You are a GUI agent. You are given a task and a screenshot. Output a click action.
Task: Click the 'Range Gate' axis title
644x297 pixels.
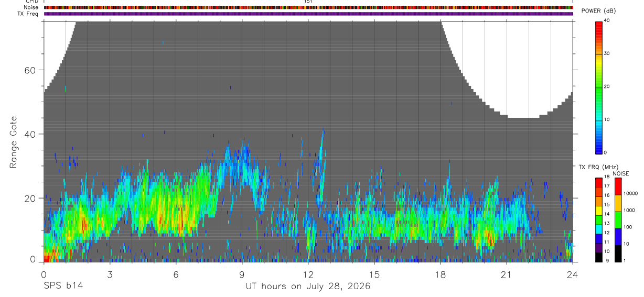point(14,142)
